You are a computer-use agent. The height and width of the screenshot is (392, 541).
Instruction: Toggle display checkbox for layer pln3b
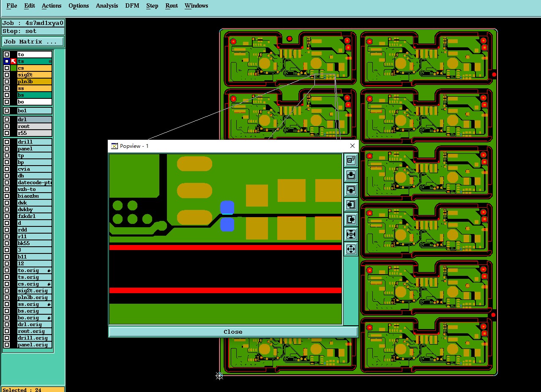(x=7, y=82)
